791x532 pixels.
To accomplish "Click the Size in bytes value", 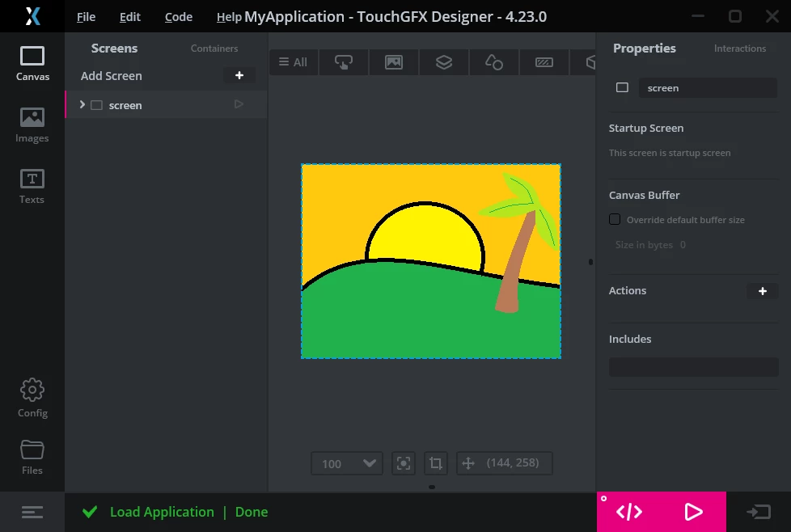I will [x=683, y=244].
